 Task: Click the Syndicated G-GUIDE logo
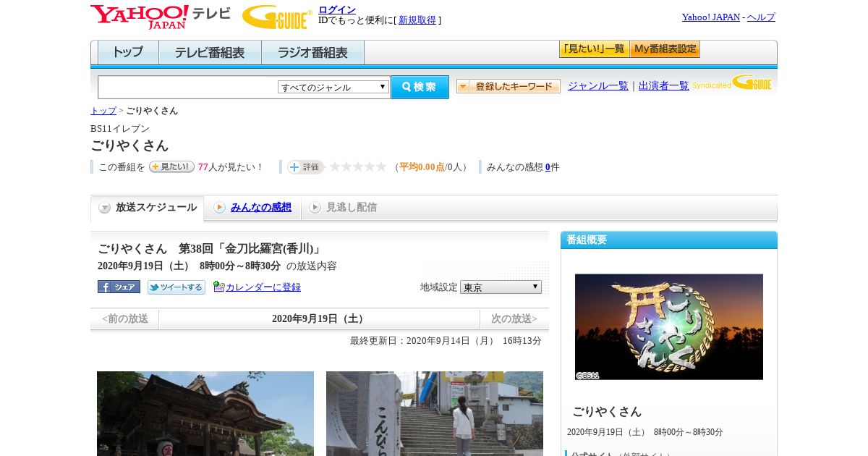point(732,83)
